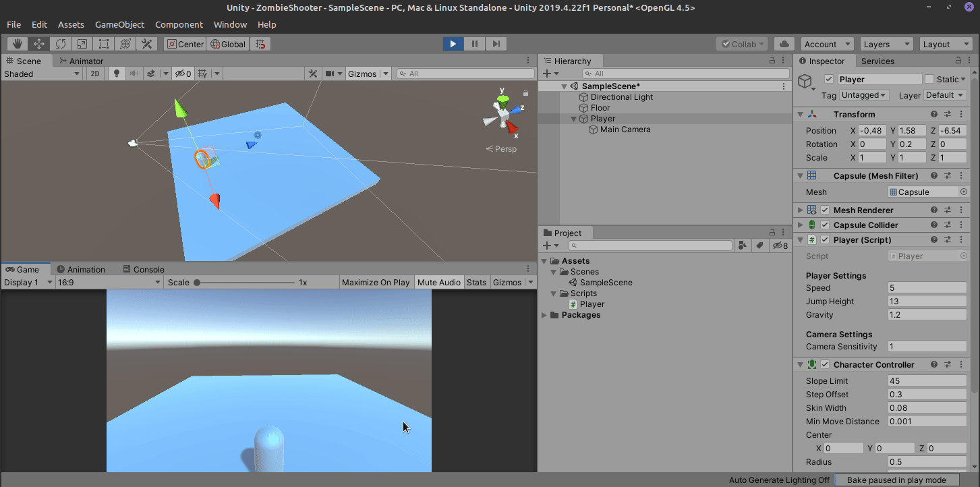Screen dimensions: 980x487
Task: Click search-by-type icon in Project panel
Action: pyautogui.click(x=743, y=246)
